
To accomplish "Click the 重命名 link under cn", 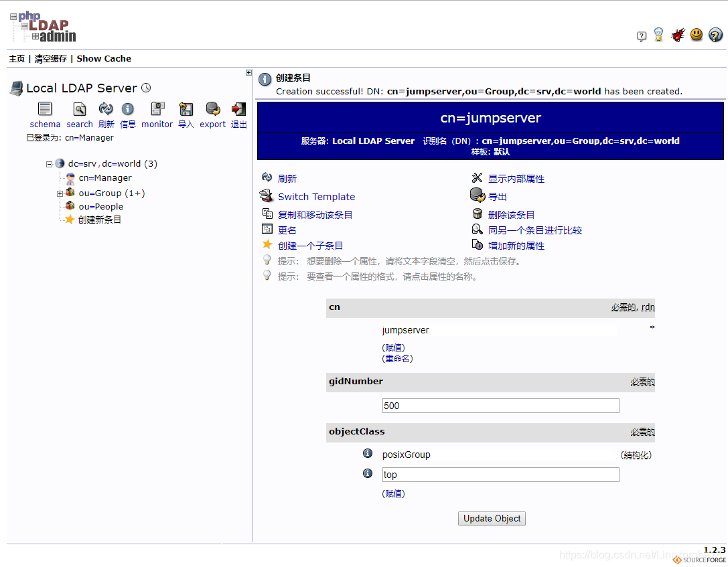I will (x=397, y=359).
